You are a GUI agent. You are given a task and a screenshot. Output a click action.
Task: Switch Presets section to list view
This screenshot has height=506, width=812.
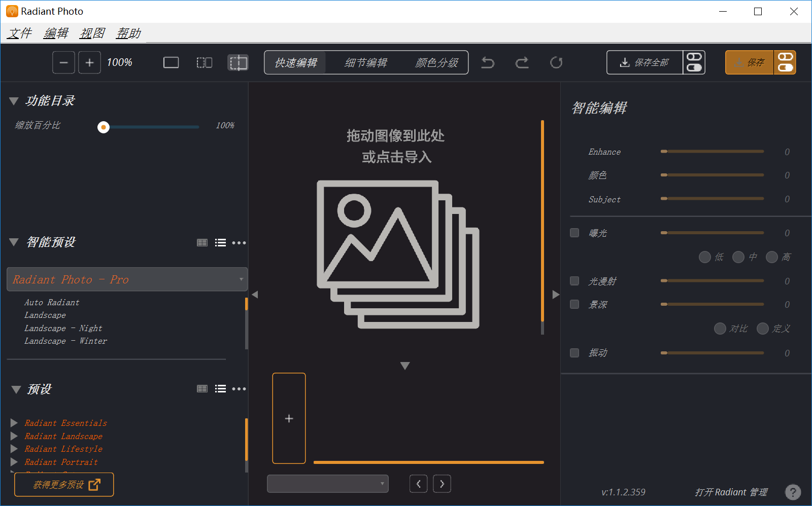pos(220,389)
